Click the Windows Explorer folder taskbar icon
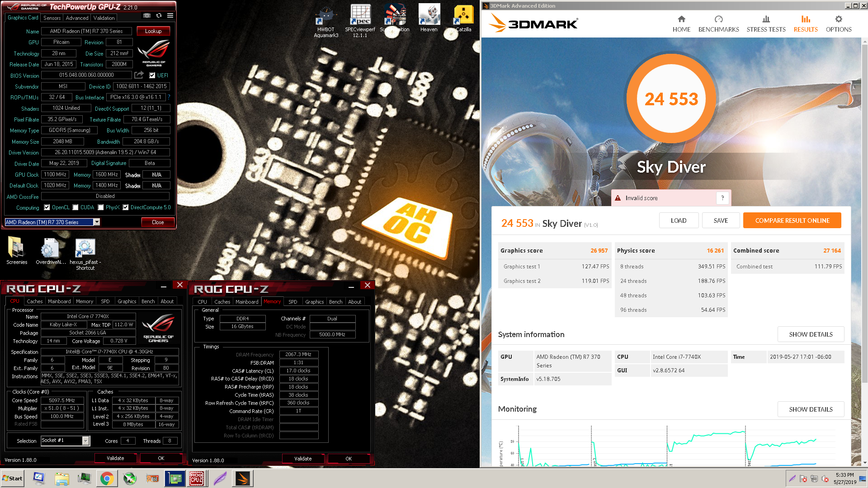The width and height of the screenshot is (868, 488). (x=62, y=479)
